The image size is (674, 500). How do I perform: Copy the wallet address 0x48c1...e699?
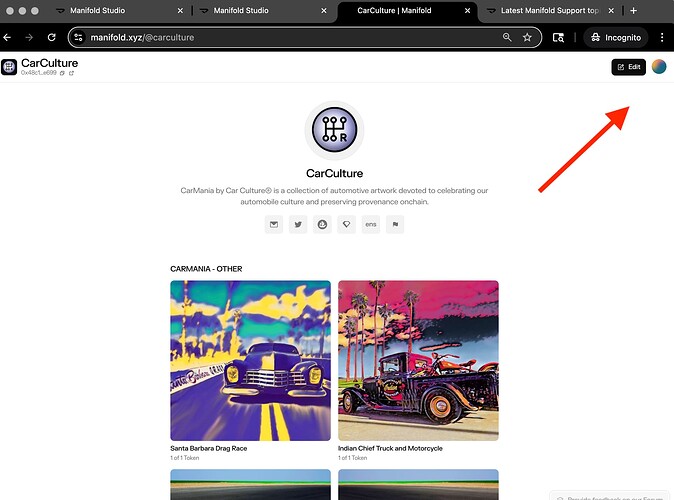point(62,73)
